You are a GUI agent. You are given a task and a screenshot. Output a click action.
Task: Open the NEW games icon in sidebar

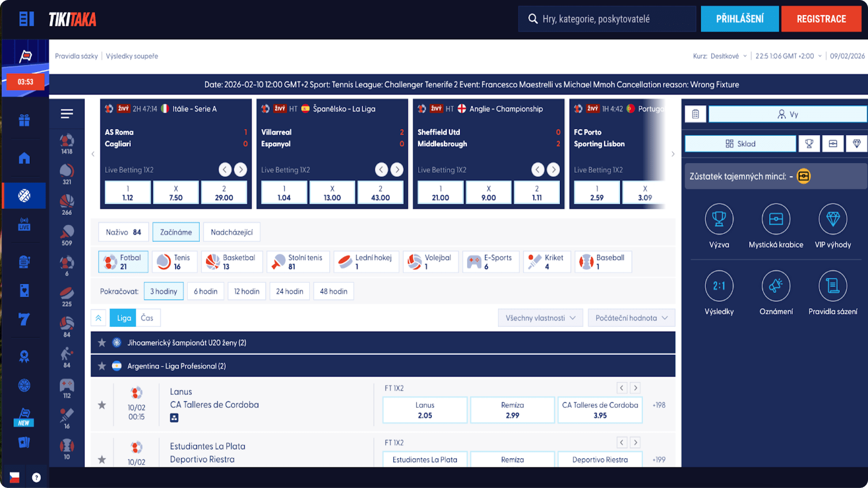click(x=24, y=417)
